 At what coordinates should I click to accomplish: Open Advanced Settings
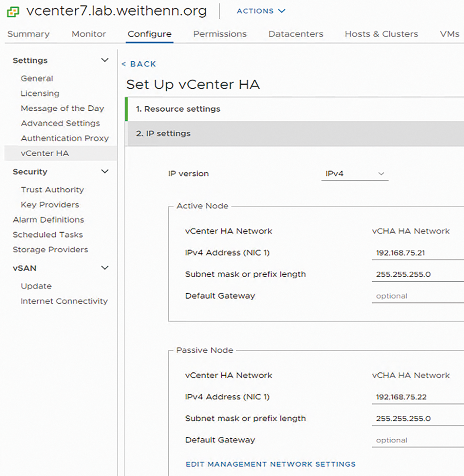60,123
